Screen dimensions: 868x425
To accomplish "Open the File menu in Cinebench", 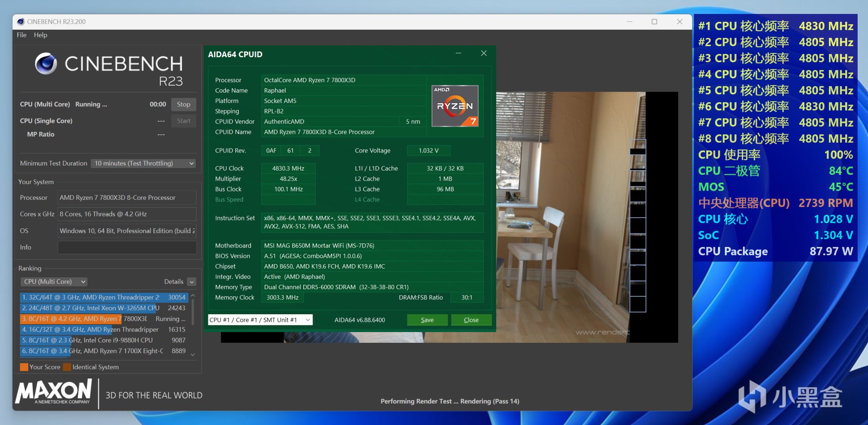I will pos(21,35).
